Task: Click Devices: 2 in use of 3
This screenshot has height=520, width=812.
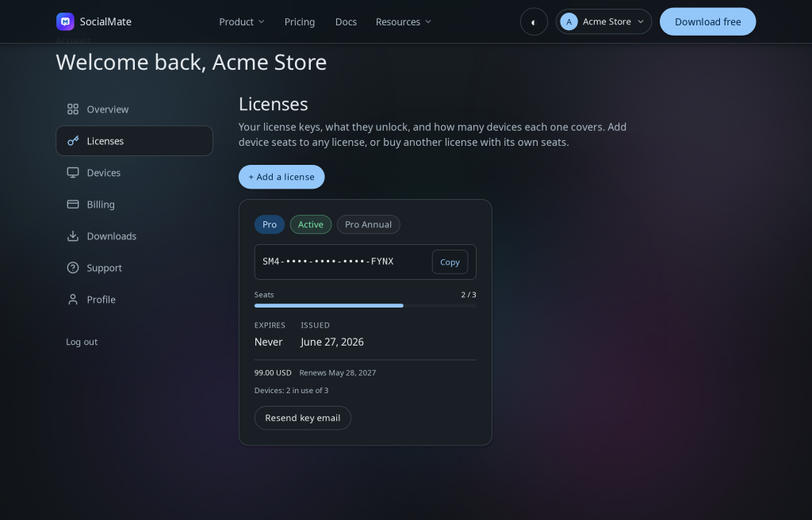Action: click(x=291, y=391)
